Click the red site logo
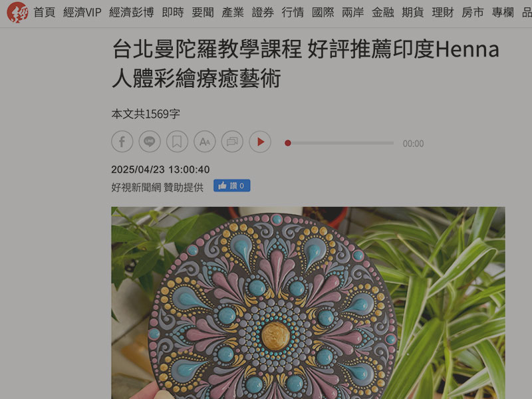Viewport: 532px width, 399px height. (x=17, y=13)
